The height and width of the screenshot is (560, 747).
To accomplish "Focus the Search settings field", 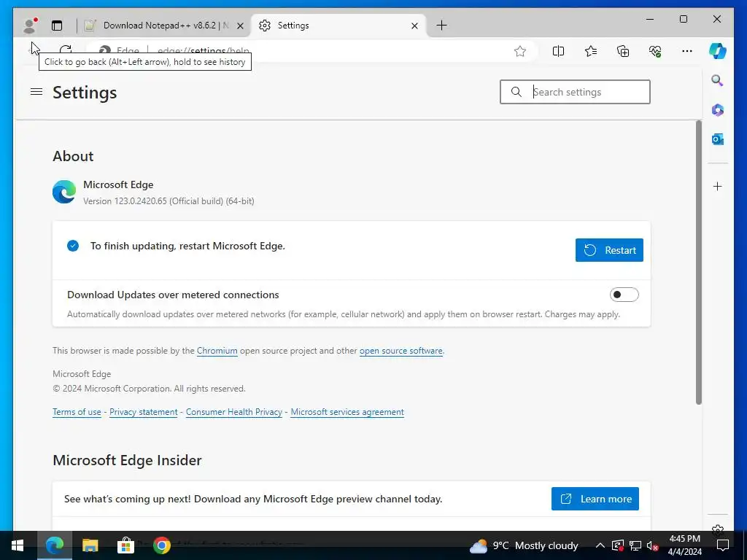I will pyautogui.click(x=575, y=92).
